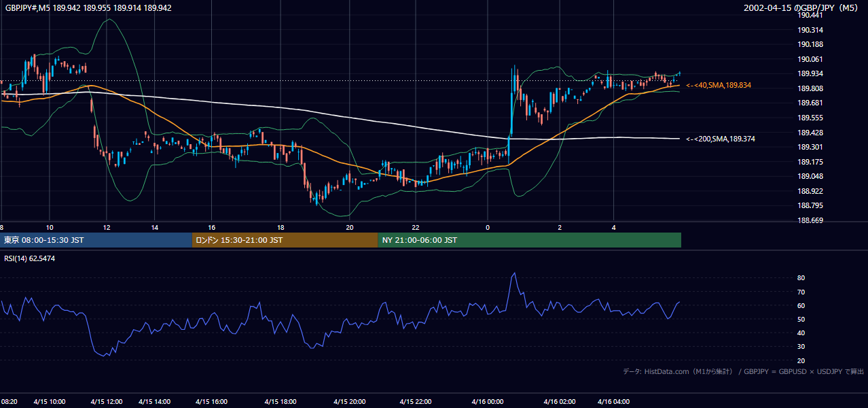
Task: Click the price axis value 189.934
Action: tap(812, 73)
